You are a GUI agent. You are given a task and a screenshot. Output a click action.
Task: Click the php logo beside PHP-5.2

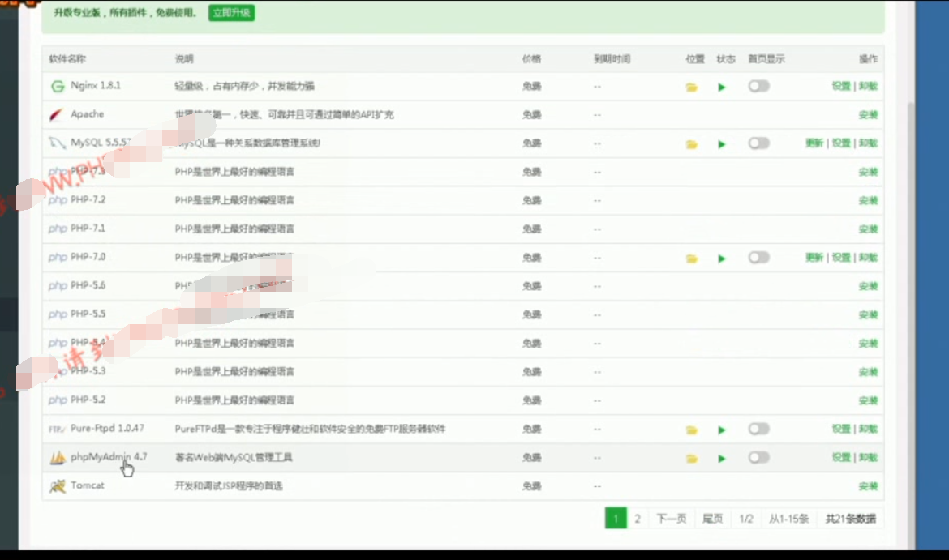point(58,400)
